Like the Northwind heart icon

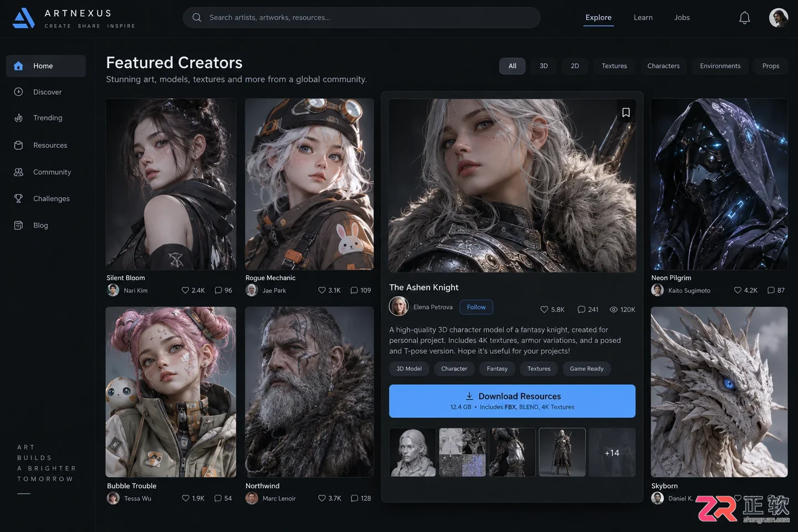(322, 498)
